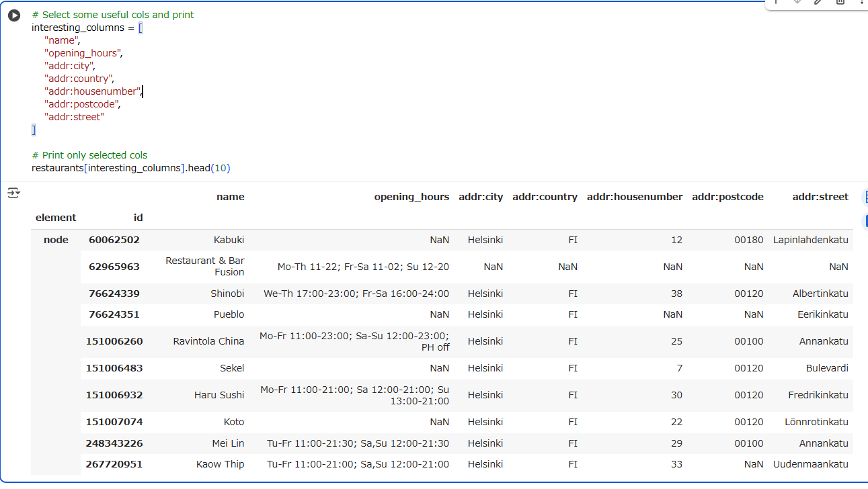Click the "addr:country" string in code

click(79, 79)
